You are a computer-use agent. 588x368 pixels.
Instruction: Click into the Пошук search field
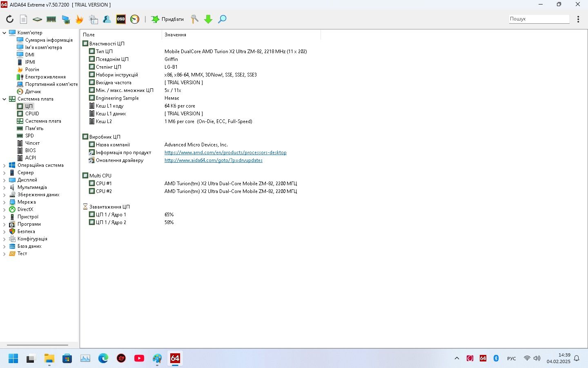click(x=539, y=19)
